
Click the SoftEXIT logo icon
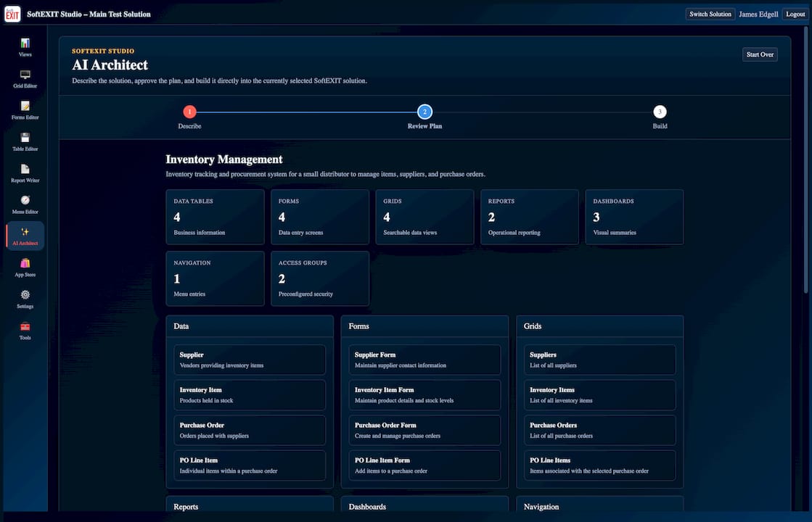point(12,14)
